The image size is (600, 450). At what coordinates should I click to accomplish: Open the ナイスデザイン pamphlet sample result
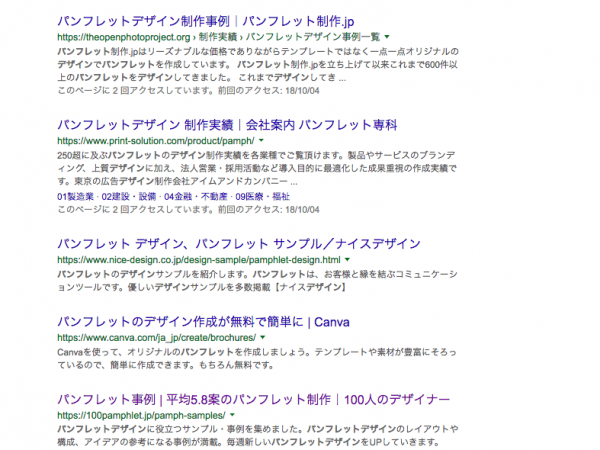point(239,244)
